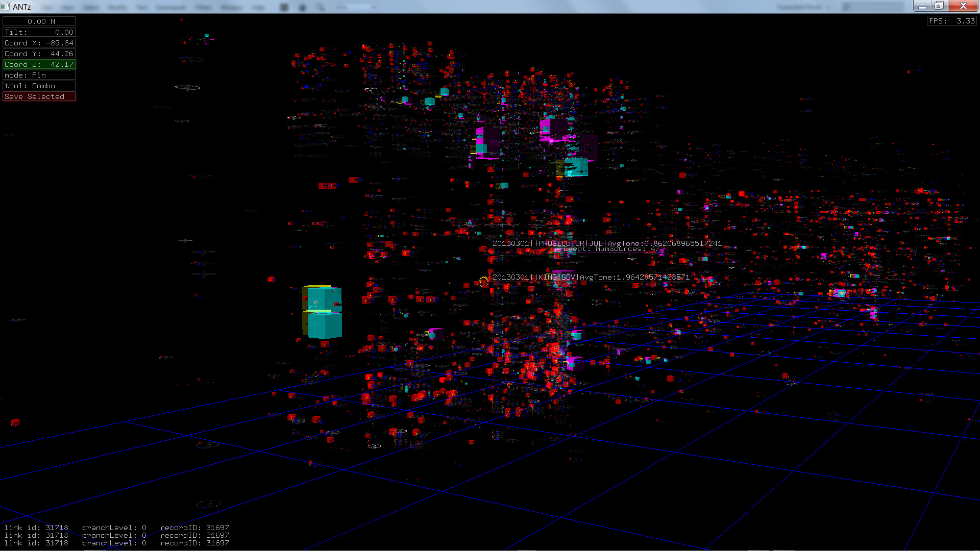Click the ANTz application icon in title bar

point(5,7)
